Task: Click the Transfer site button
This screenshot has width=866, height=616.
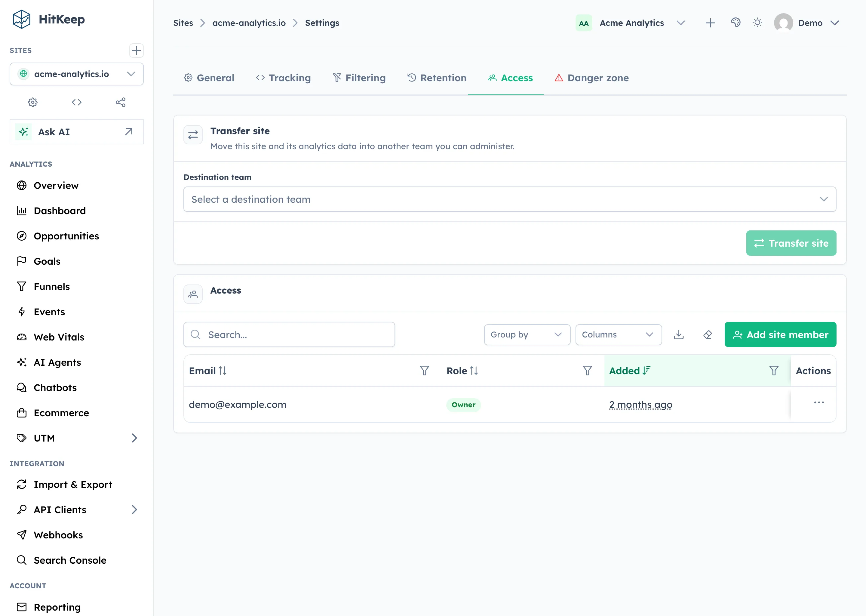Action: click(x=791, y=243)
